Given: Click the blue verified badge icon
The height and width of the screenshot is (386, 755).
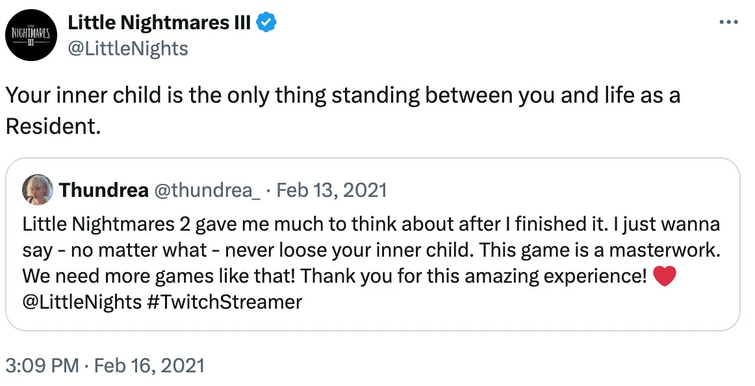Looking at the screenshot, I should click(x=266, y=22).
